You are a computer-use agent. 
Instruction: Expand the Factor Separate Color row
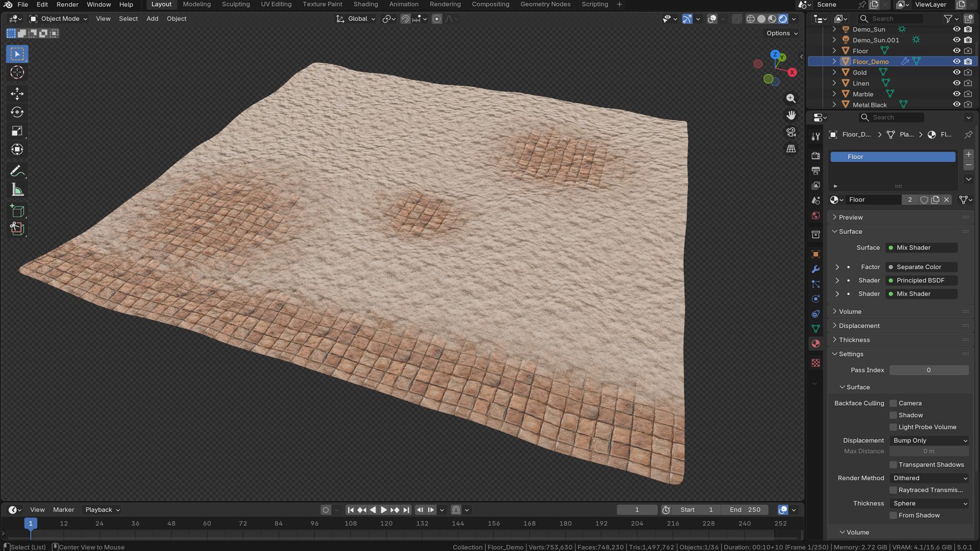pyautogui.click(x=837, y=267)
